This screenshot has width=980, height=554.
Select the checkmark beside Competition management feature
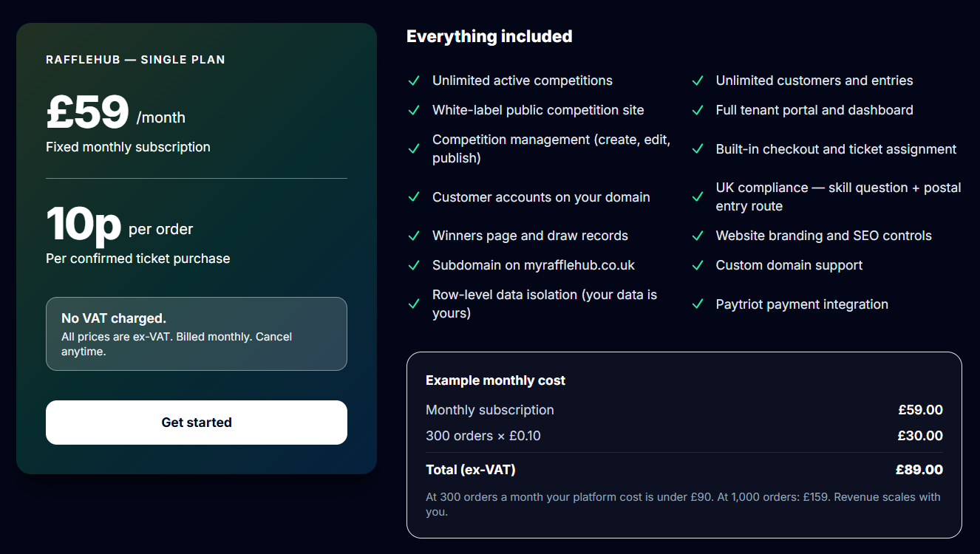pyautogui.click(x=415, y=148)
